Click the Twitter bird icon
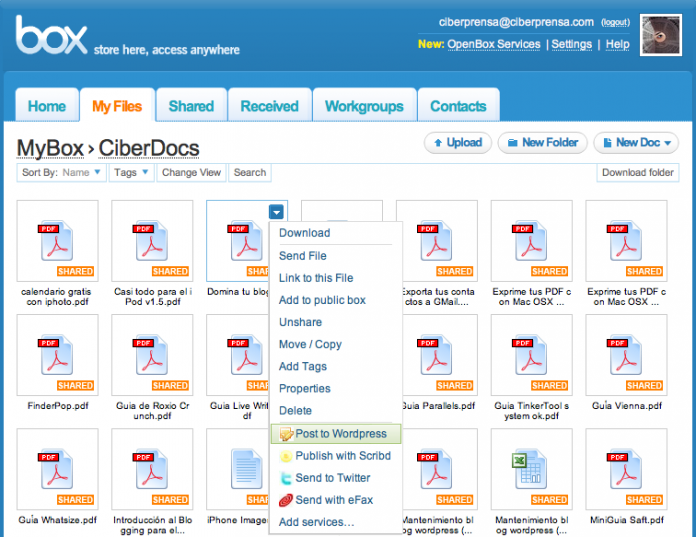 pos(286,478)
